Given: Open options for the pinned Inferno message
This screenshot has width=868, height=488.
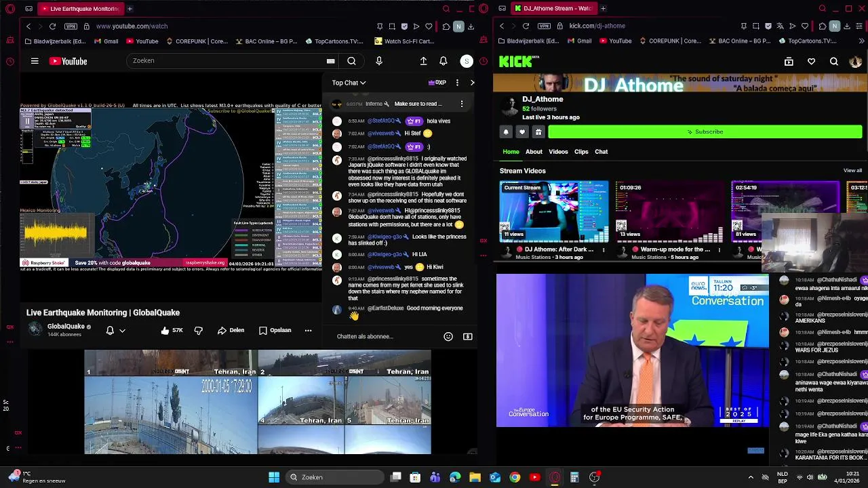Looking at the screenshot, I should coord(462,104).
